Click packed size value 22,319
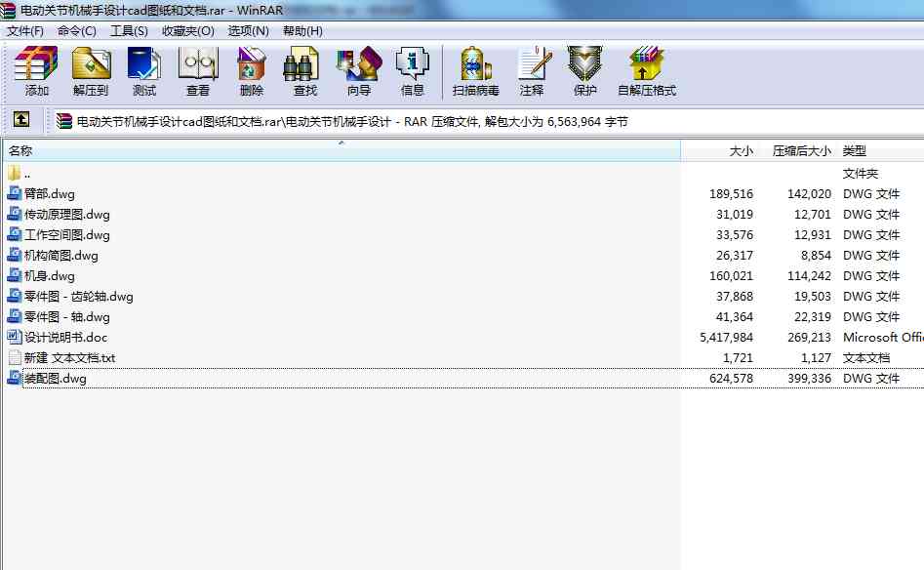 (812, 317)
